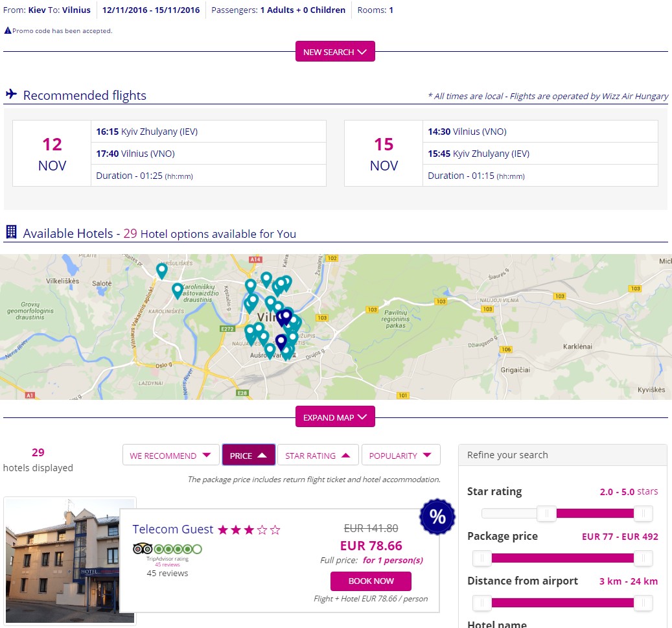Click the Distance from airport maximum handle

tap(643, 603)
